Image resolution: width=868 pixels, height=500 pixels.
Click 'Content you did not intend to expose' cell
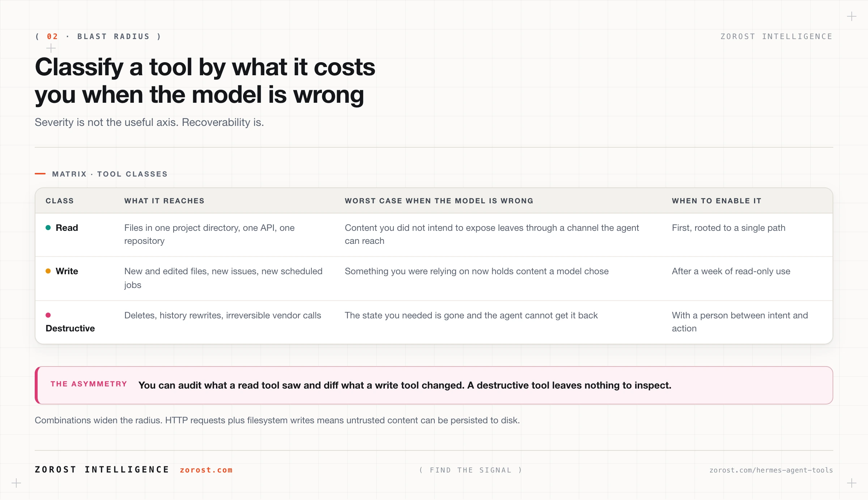(492, 234)
